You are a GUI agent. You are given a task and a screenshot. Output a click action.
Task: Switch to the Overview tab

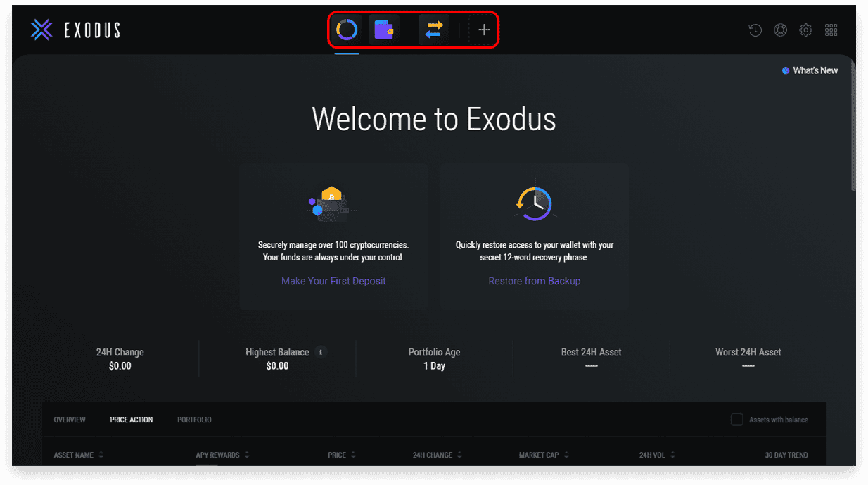70,420
